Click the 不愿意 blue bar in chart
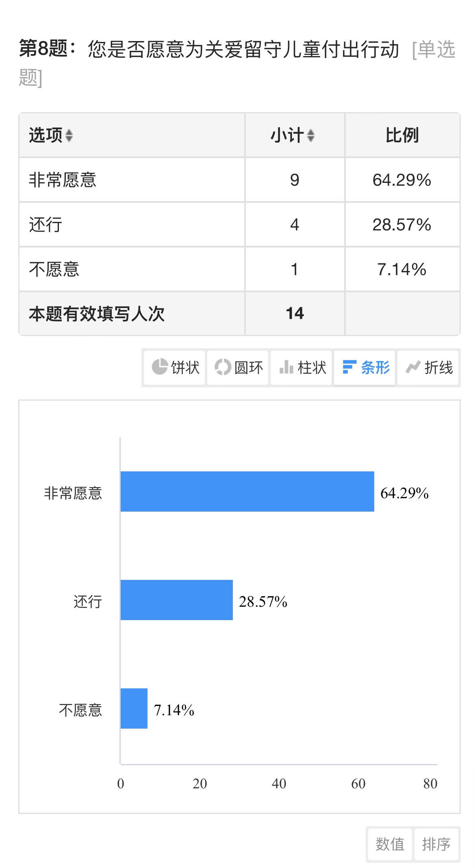This screenshot has height=868, width=475. (x=134, y=708)
